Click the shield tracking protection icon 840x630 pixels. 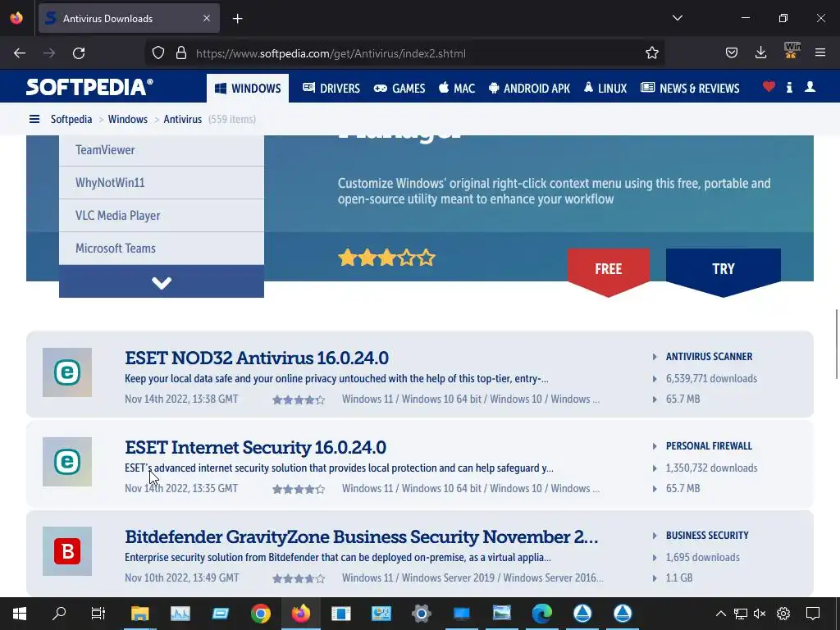click(158, 53)
